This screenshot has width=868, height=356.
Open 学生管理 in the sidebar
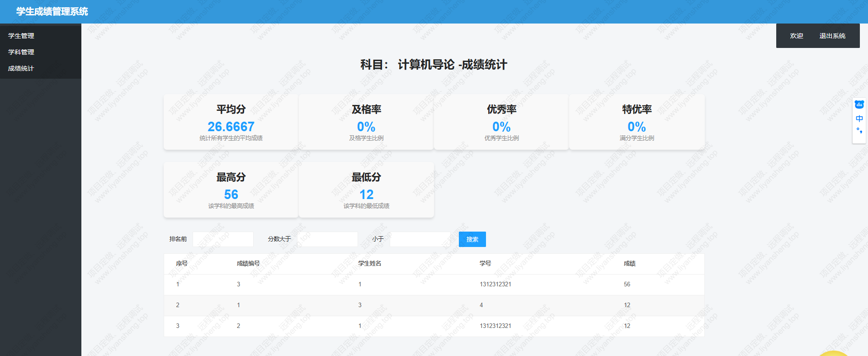pos(21,36)
